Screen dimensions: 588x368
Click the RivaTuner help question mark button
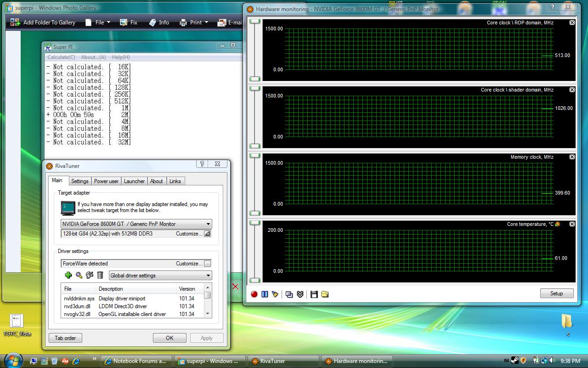click(x=202, y=164)
